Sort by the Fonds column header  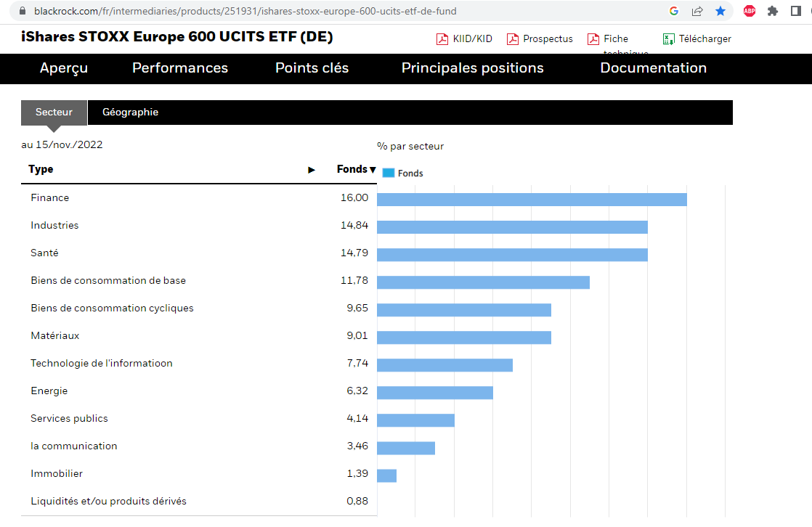(356, 169)
